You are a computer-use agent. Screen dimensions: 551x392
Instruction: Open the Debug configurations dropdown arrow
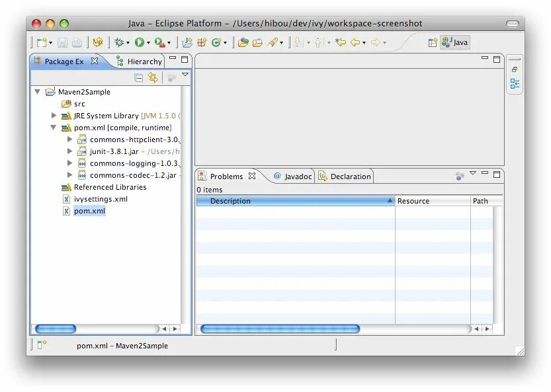(128, 43)
